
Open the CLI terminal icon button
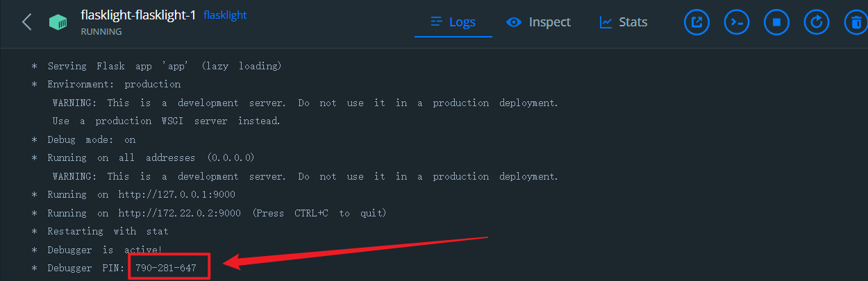(x=737, y=22)
